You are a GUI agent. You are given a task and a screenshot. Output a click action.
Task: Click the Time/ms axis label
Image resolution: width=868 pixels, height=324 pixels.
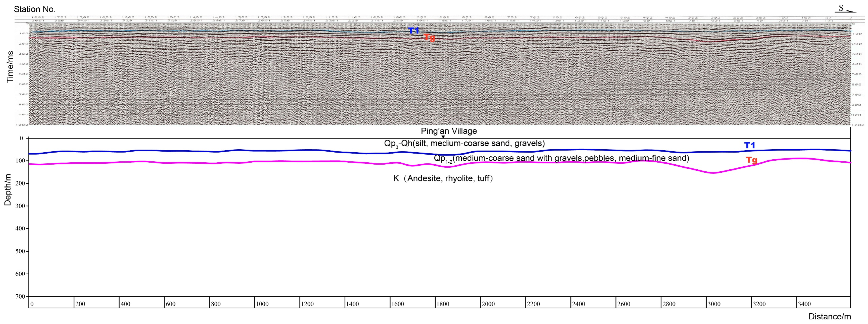10,67
